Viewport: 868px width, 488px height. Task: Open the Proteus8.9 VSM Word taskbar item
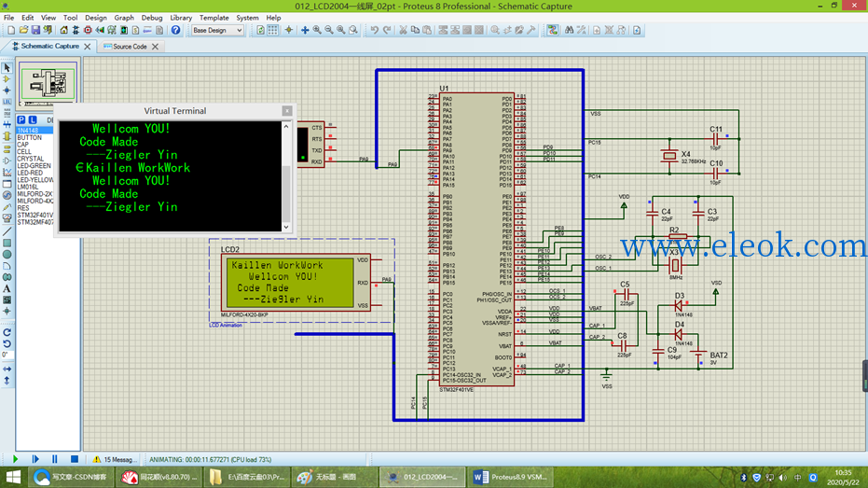(512, 477)
